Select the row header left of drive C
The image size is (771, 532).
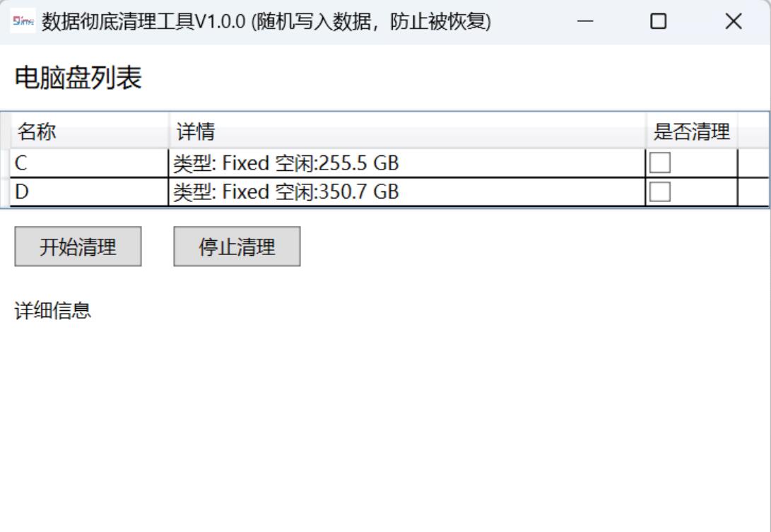(5, 163)
